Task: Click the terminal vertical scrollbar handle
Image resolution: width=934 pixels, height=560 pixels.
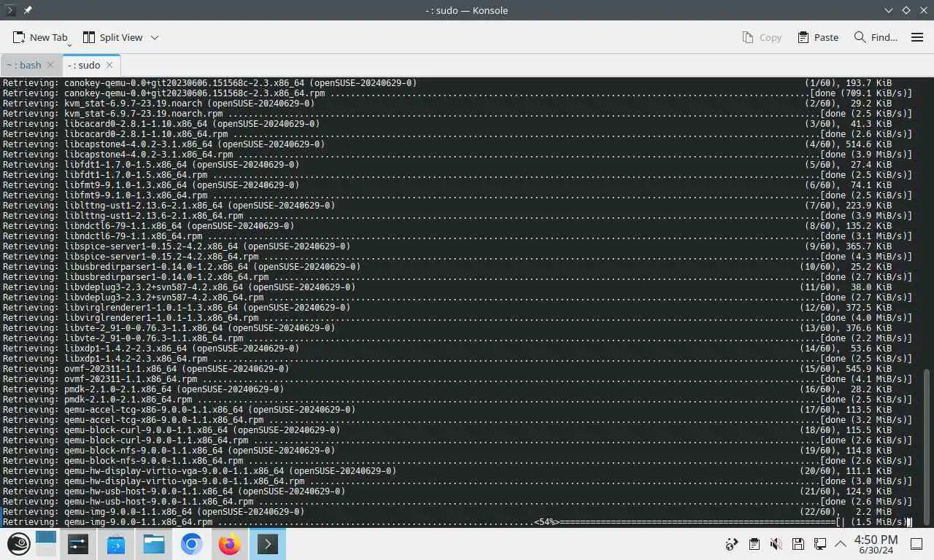Action: (x=927, y=446)
